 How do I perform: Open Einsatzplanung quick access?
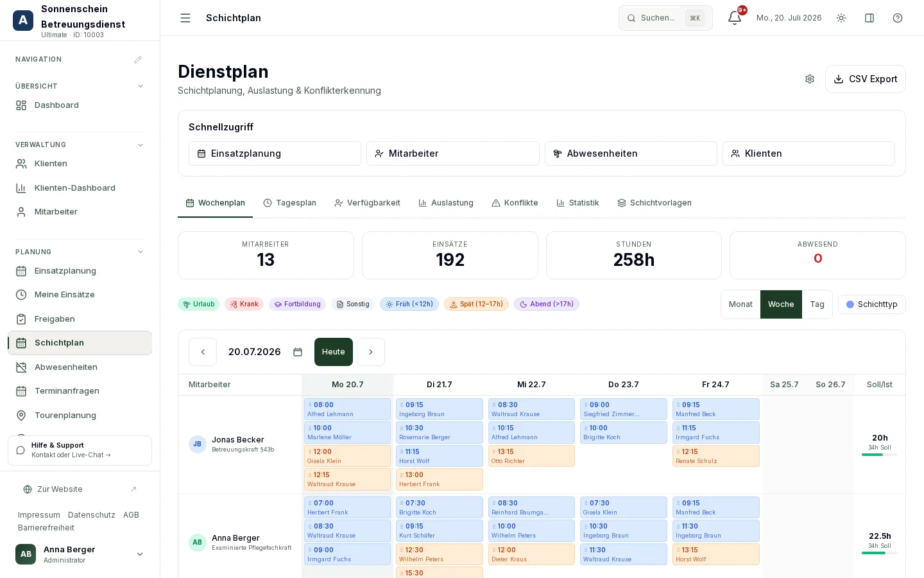point(275,153)
